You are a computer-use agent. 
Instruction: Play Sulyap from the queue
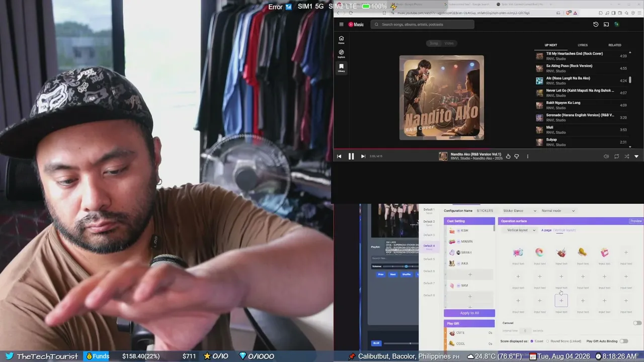582,142
